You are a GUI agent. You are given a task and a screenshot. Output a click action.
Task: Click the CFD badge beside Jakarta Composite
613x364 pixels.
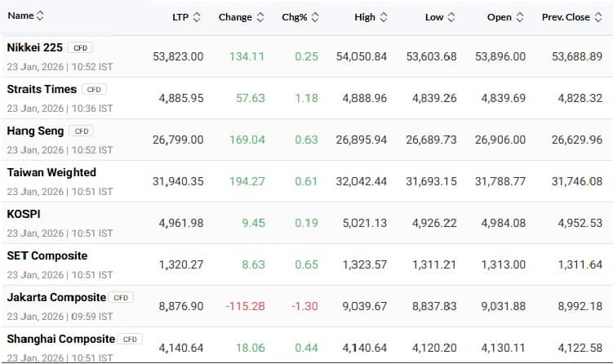(x=121, y=298)
